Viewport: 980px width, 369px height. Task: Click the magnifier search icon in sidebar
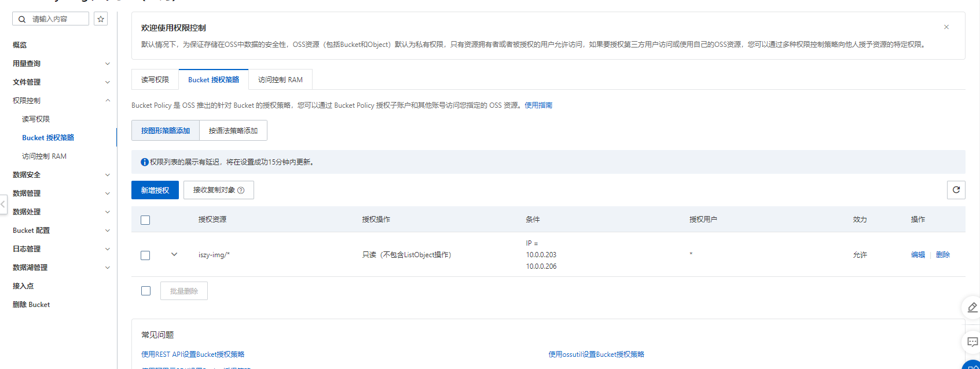coord(22,19)
